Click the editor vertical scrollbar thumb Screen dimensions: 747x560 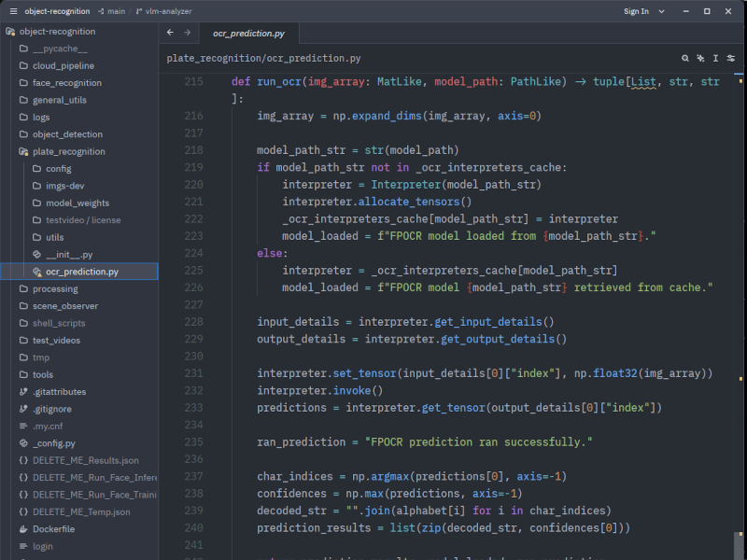739,545
